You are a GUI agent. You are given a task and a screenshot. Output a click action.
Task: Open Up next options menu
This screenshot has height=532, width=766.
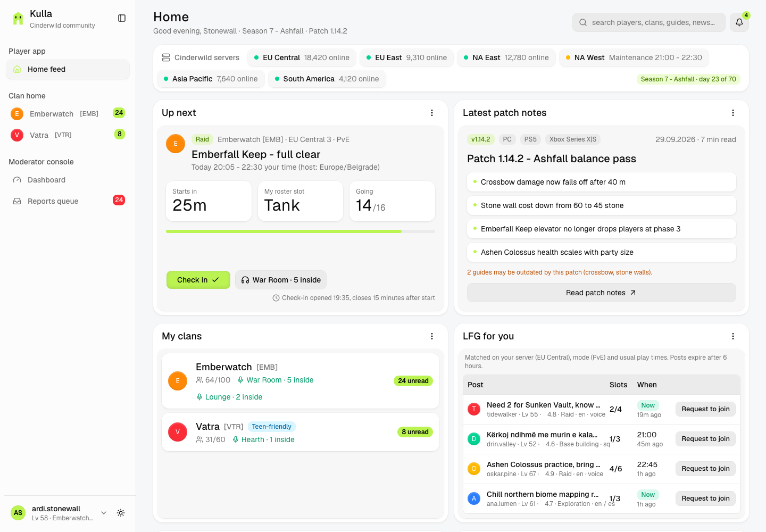432,113
